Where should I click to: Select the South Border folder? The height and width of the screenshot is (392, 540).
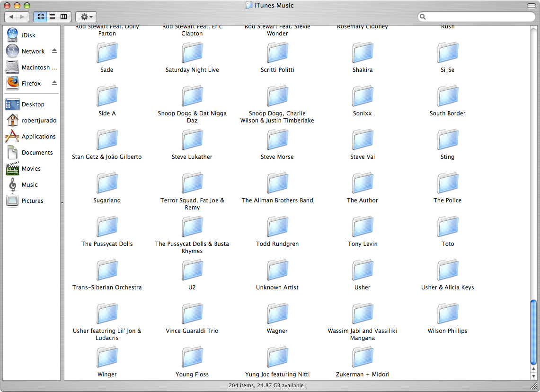448,96
